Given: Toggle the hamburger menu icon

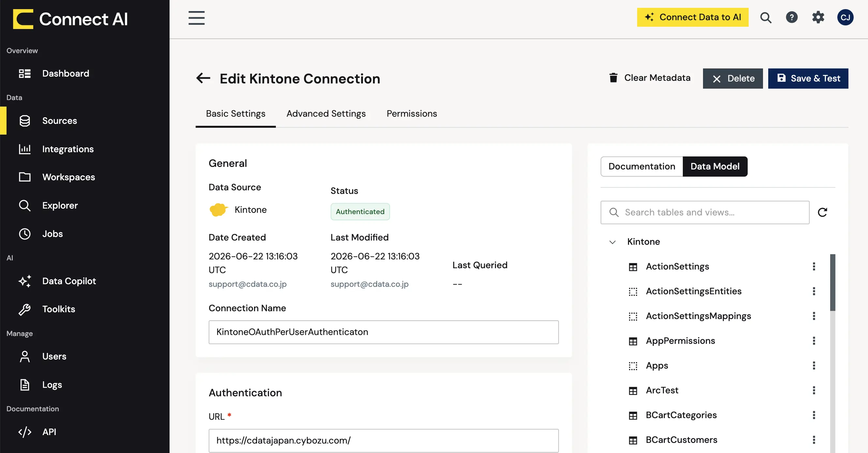Looking at the screenshot, I should coord(196,18).
